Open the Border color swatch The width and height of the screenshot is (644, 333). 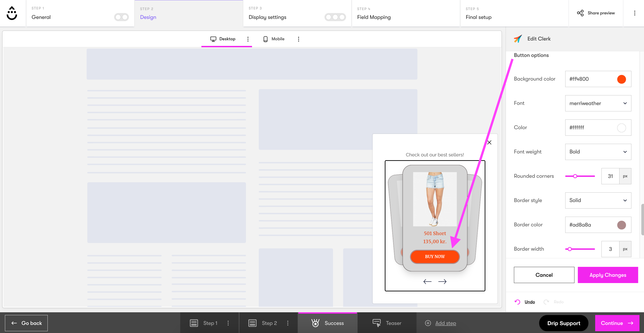621,225
